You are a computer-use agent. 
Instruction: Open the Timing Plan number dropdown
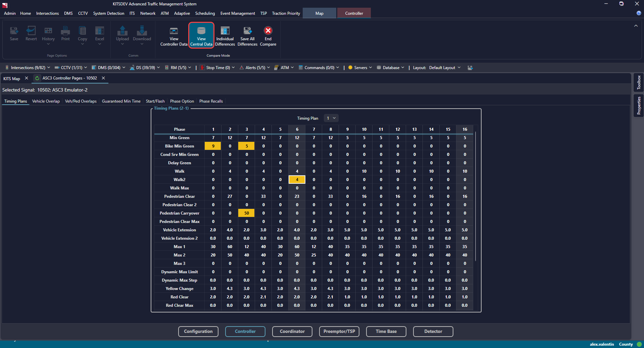pos(331,118)
